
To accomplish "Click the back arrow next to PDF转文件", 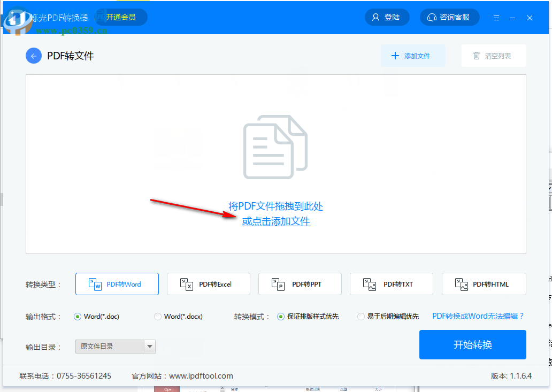I will (x=34, y=56).
